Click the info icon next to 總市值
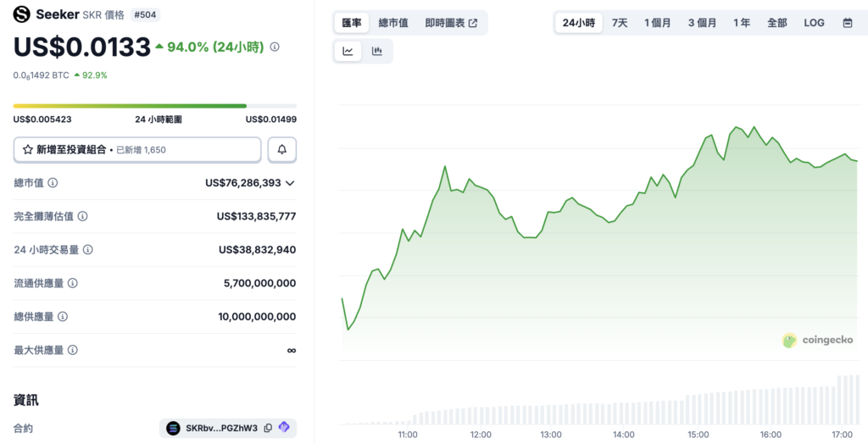The height and width of the screenshot is (444, 868). point(53,183)
